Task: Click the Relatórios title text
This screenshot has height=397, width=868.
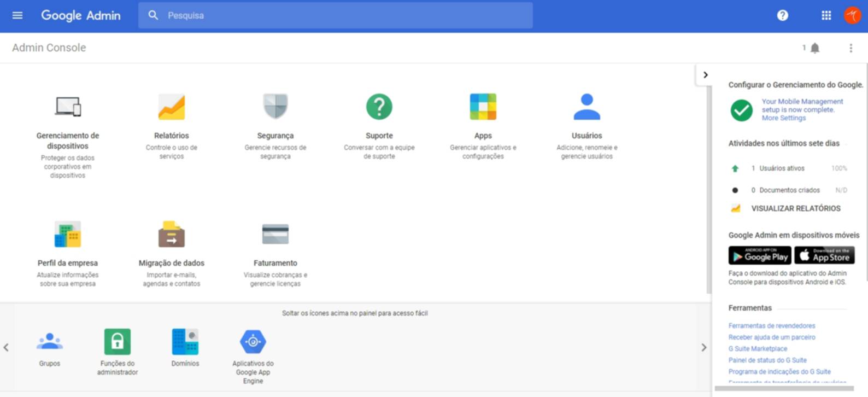Action: [x=172, y=136]
